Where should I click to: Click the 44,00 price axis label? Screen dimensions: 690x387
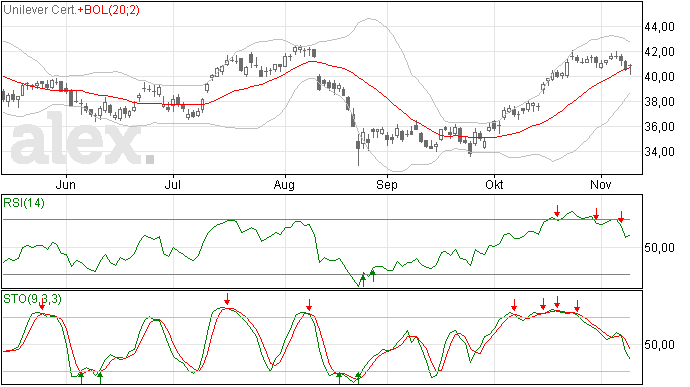[659, 27]
